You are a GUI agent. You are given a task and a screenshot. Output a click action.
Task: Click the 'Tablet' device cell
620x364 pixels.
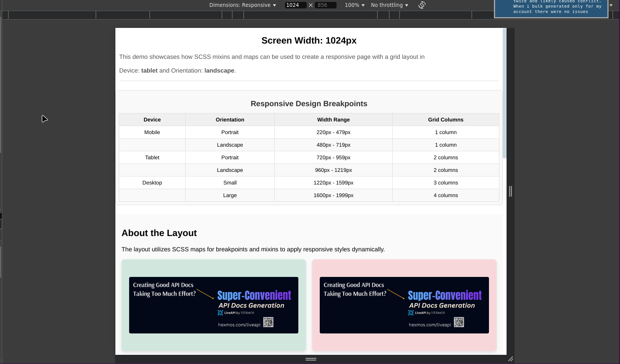pos(152,157)
